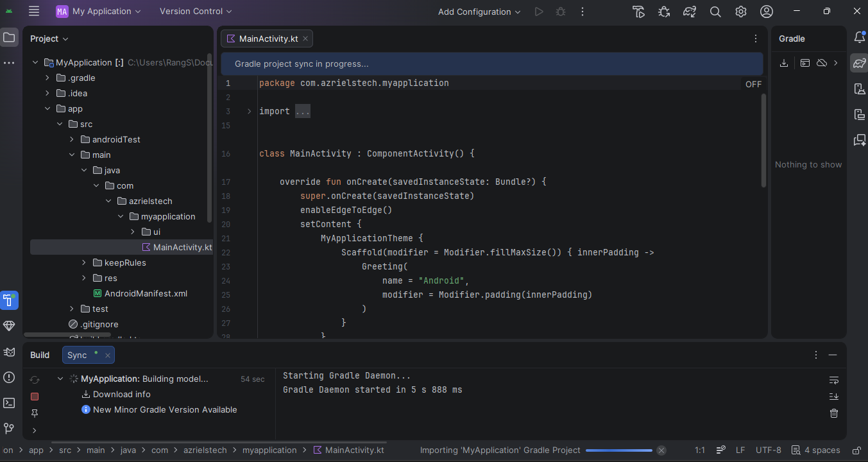Open the Add Configuration dropdown
Screen dimensions: 868x462
(x=479, y=12)
